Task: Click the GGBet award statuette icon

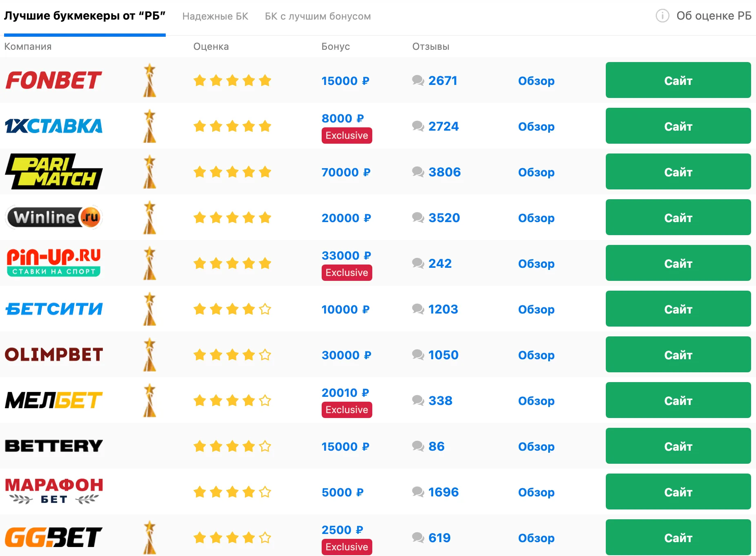Action: click(x=150, y=537)
